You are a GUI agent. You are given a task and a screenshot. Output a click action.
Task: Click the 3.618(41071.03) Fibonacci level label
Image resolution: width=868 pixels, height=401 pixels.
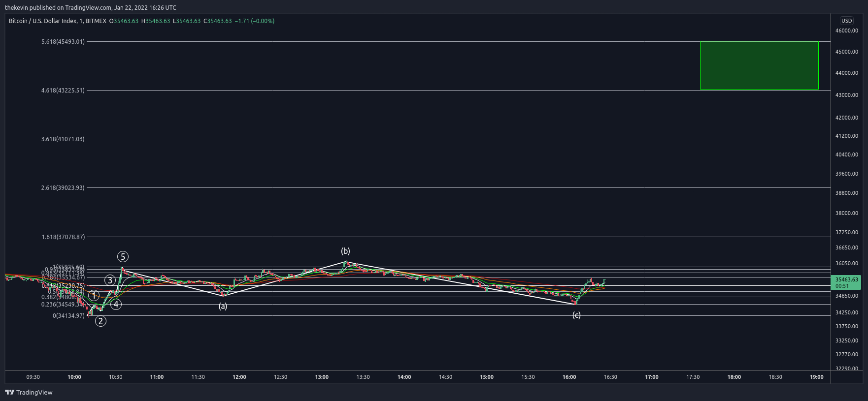pos(63,139)
